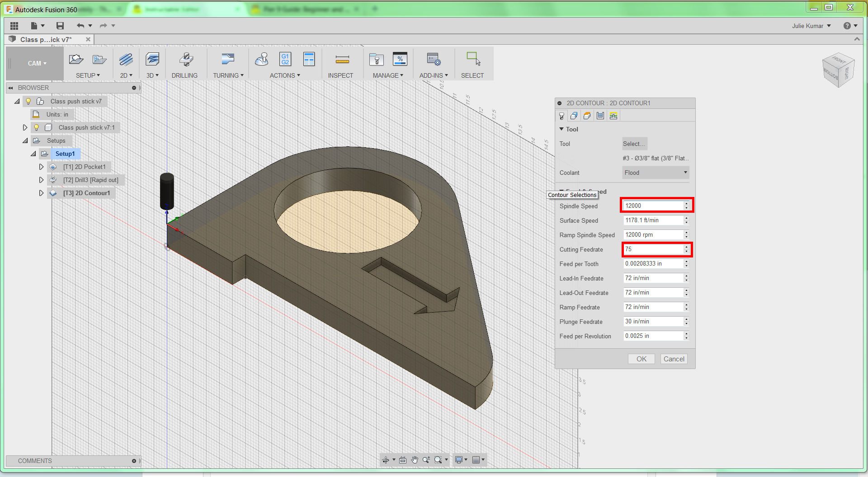868x477 pixels.
Task: Toggle visibility lightbulb for Class push stick v7
Action: (x=28, y=101)
